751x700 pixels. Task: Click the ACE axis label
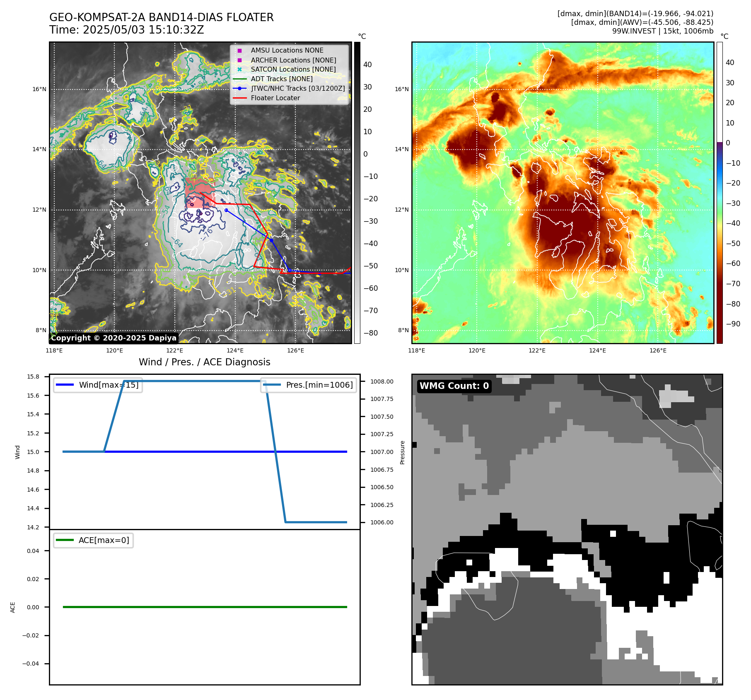(x=12, y=607)
